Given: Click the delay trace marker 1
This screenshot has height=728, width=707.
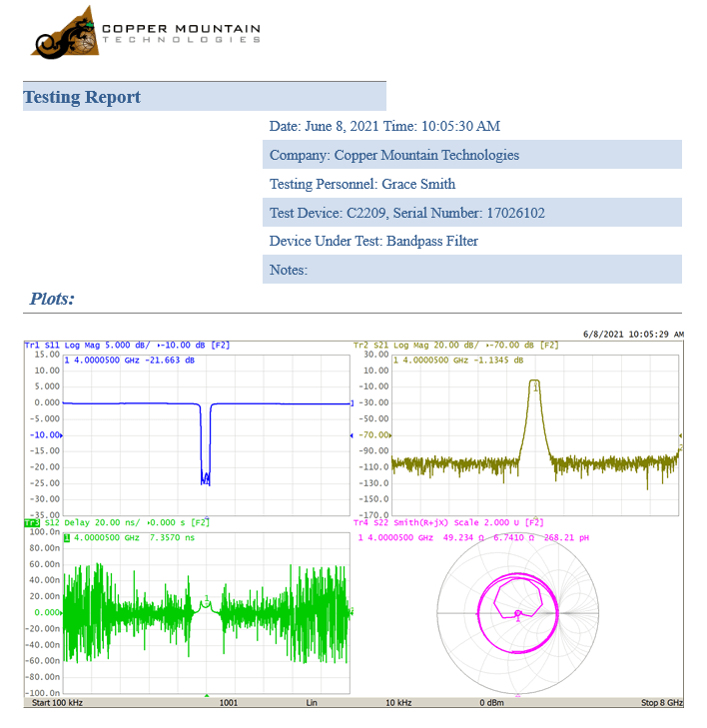Looking at the screenshot, I should pos(207,598).
